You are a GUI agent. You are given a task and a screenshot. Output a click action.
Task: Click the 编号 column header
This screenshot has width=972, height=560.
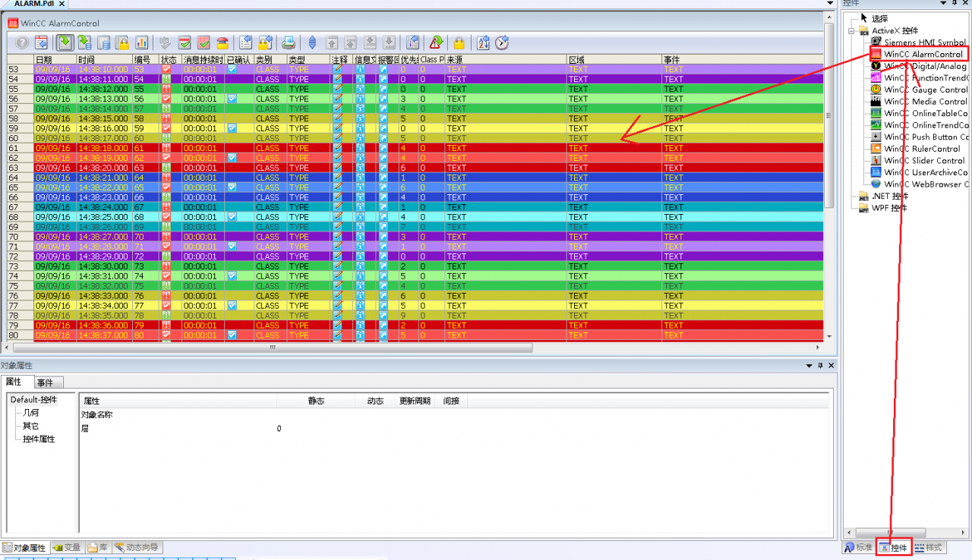[x=145, y=59]
